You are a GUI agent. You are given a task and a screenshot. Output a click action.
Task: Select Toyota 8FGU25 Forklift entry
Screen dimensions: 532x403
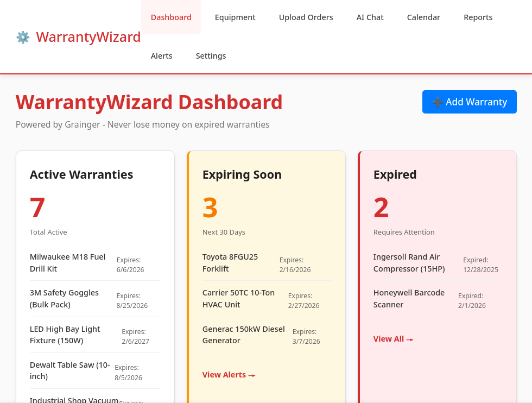267,263
